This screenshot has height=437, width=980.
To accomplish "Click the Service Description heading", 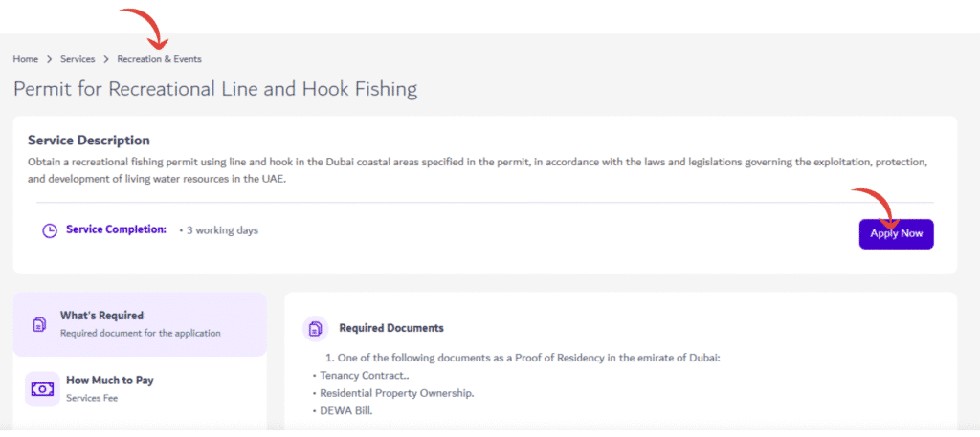I will [x=89, y=141].
